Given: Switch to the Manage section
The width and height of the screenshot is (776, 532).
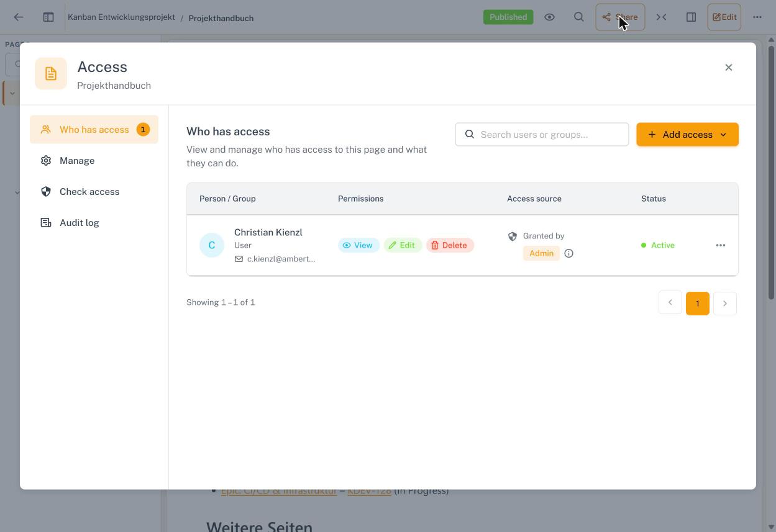Looking at the screenshot, I should [94, 161].
